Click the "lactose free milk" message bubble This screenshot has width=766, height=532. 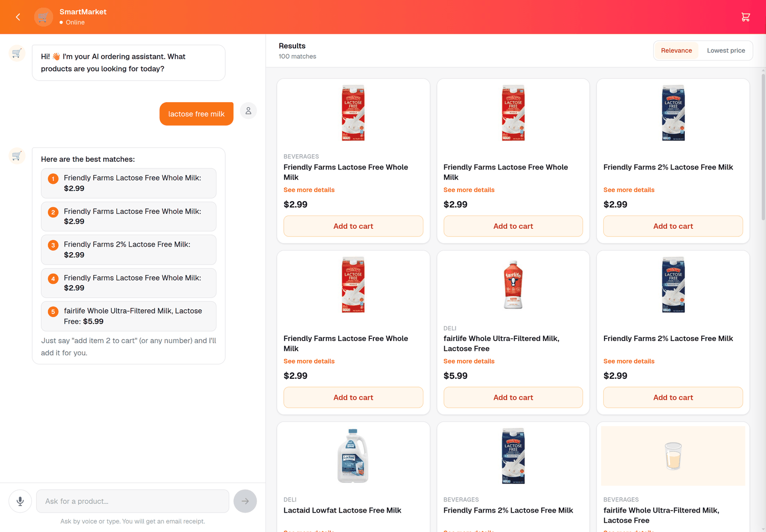(x=197, y=114)
